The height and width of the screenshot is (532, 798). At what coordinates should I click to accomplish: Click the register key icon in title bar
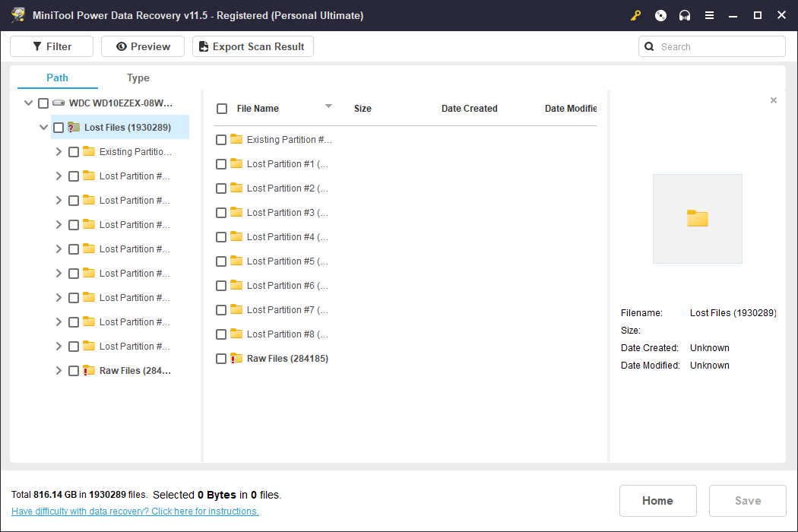[635, 15]
